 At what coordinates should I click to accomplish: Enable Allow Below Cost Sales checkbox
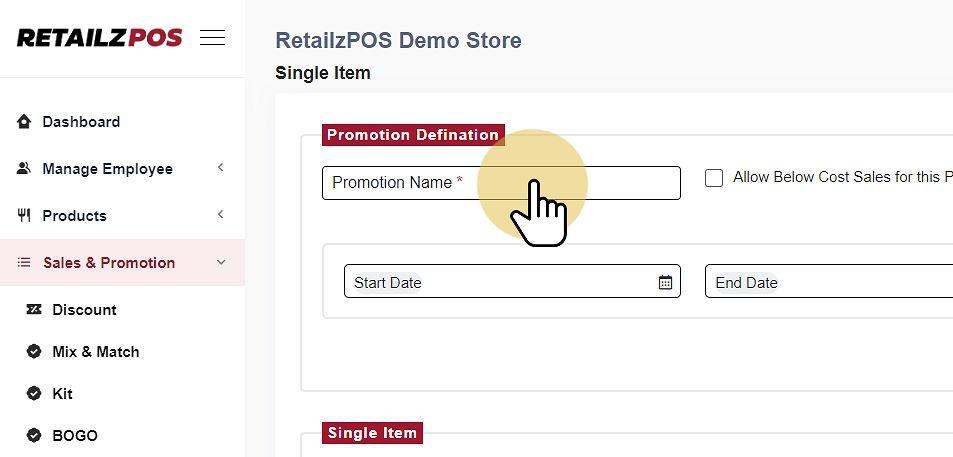pos(714,178)
